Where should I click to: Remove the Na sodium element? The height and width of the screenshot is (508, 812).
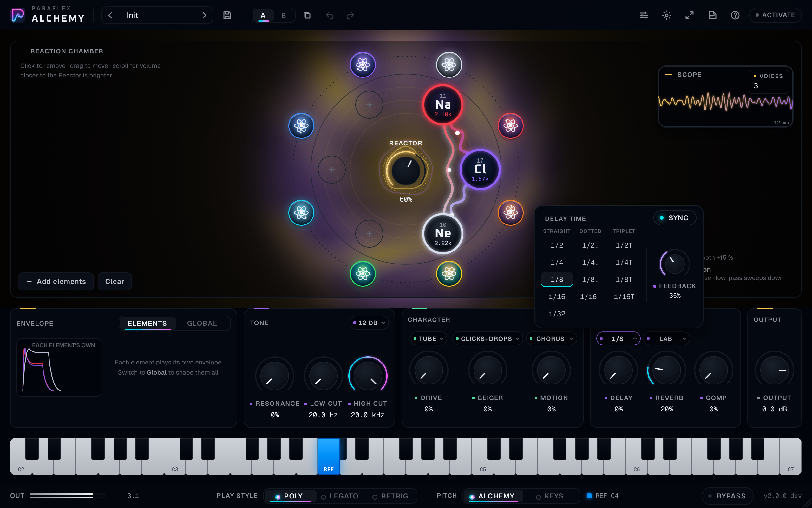[442, 105]
